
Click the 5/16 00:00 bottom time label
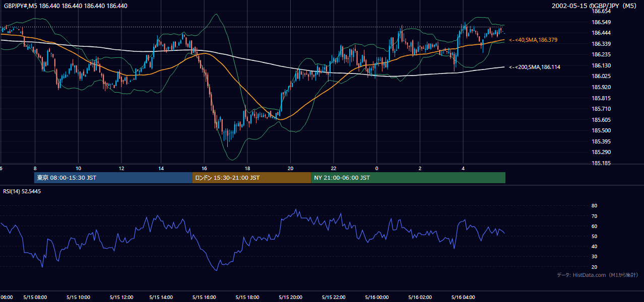[x=377, y=297]
